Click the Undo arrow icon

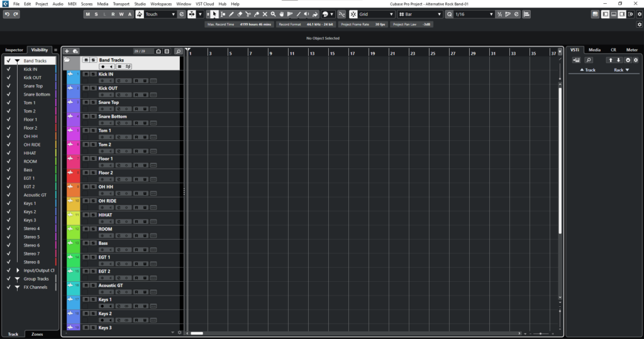pos(7,14)
